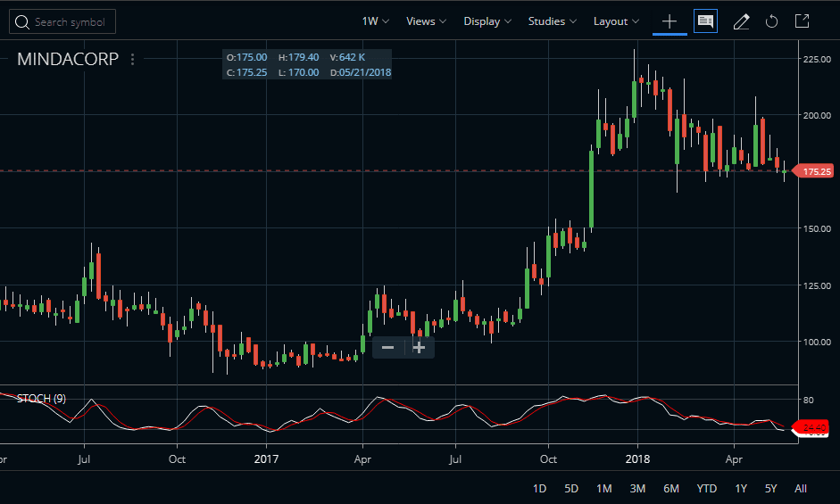The image size is (840, 504).
Task: Click the search magnifier icon
Action: click(22, 22)
